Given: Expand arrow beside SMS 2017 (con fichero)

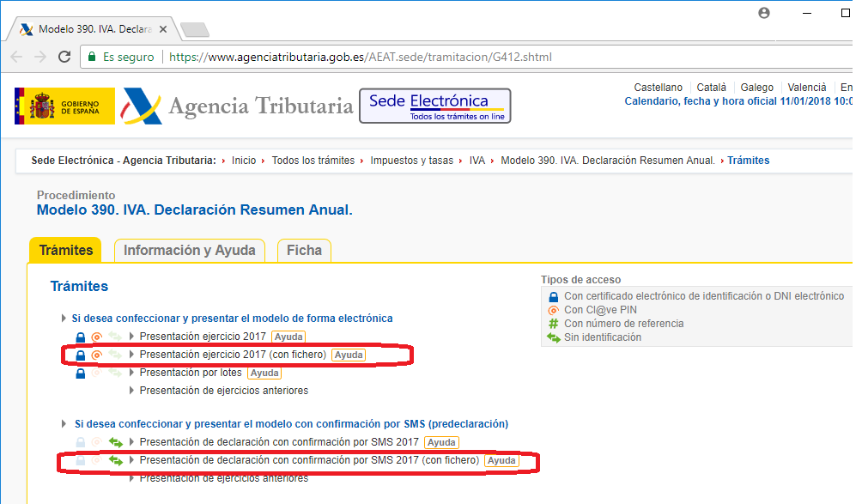Looking at the screenshot, I should [131, 460].
